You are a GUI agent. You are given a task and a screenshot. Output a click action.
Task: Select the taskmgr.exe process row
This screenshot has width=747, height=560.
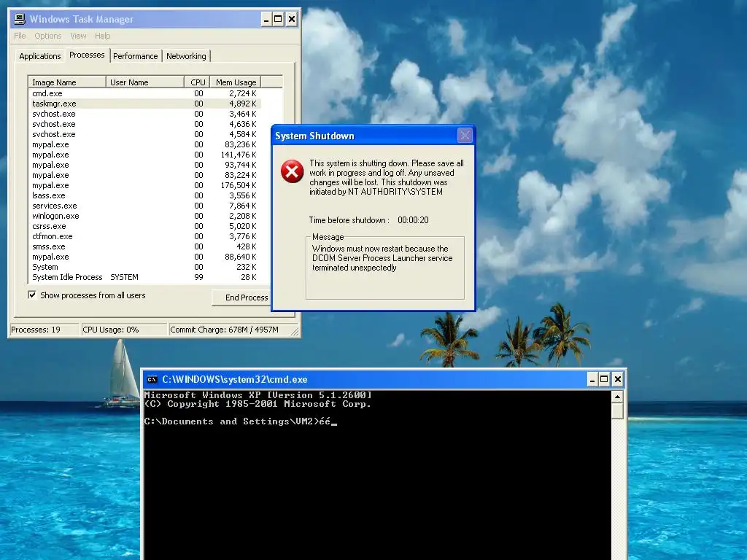(x=145, y=104)
